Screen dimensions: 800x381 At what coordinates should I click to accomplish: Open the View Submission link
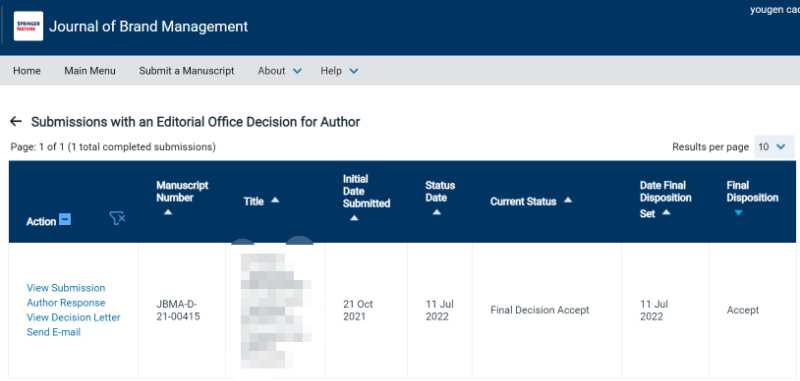point(66,288)
